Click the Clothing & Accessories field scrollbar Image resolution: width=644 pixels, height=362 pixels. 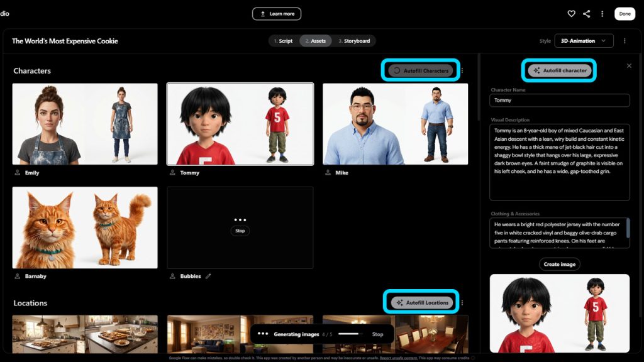[628, 228]
